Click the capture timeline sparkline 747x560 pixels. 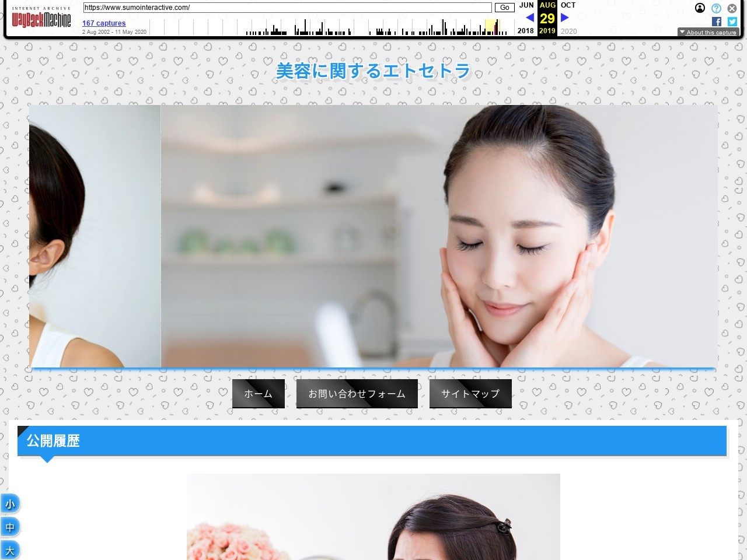tap(373, 26)
